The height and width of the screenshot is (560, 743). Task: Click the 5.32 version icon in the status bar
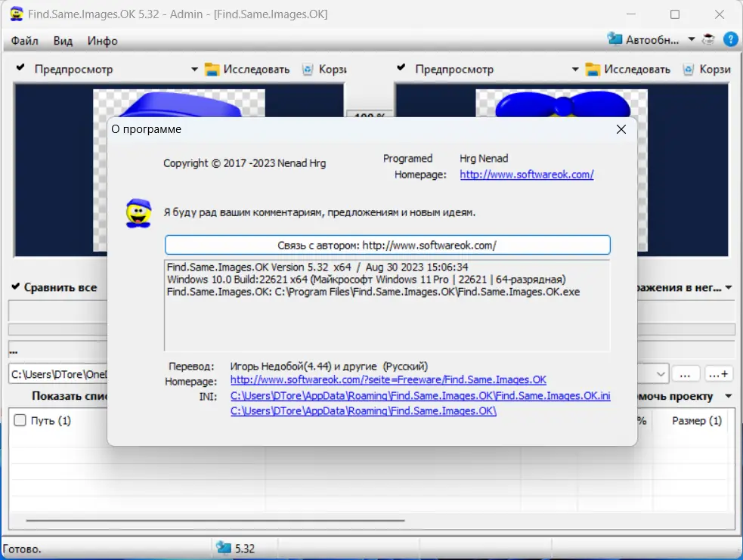[x=223, y=548]
